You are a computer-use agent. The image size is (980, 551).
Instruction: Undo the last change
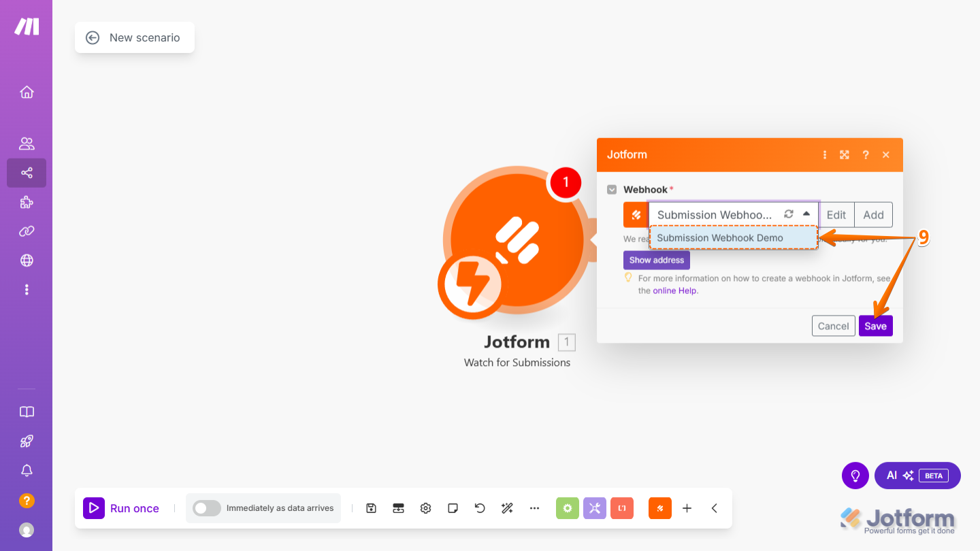point(480,507)
